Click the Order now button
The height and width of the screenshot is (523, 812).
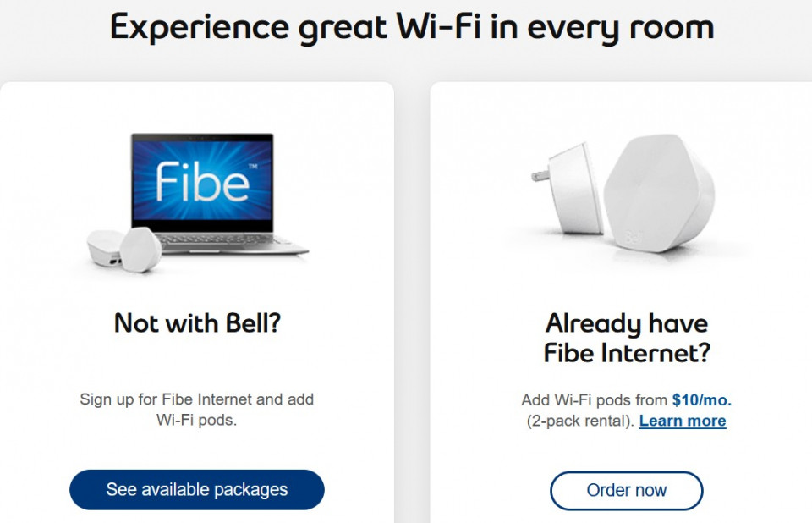(627, 490)
